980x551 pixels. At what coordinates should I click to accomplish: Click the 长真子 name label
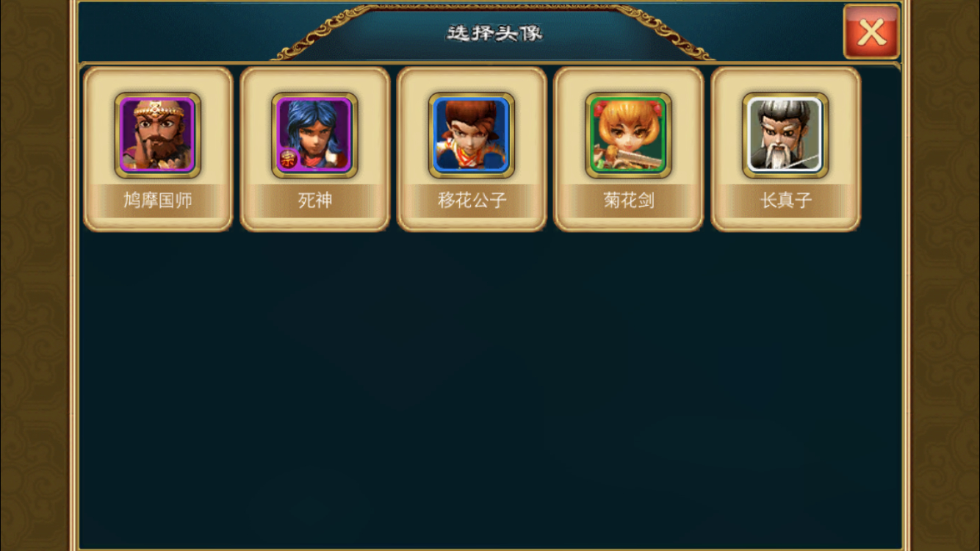[786, 201]
